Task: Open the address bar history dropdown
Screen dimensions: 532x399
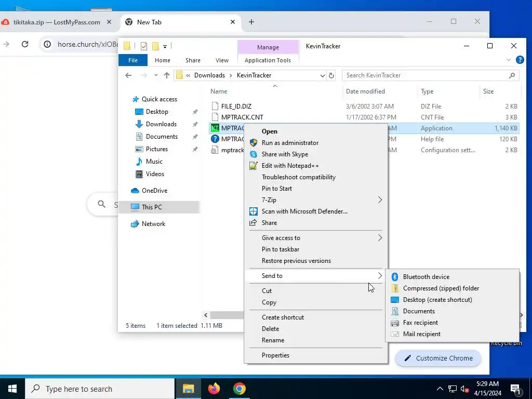Action: [322, 76]
